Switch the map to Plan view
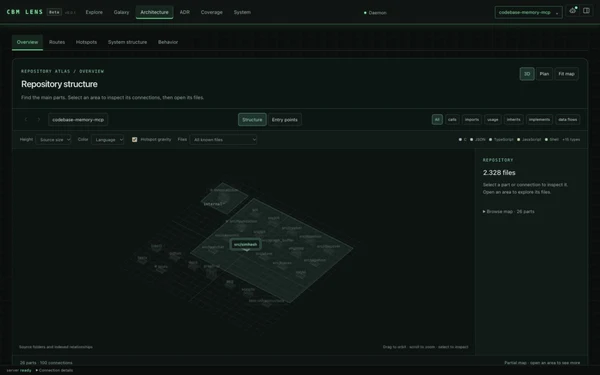The image size is (600, 375). 544,74
